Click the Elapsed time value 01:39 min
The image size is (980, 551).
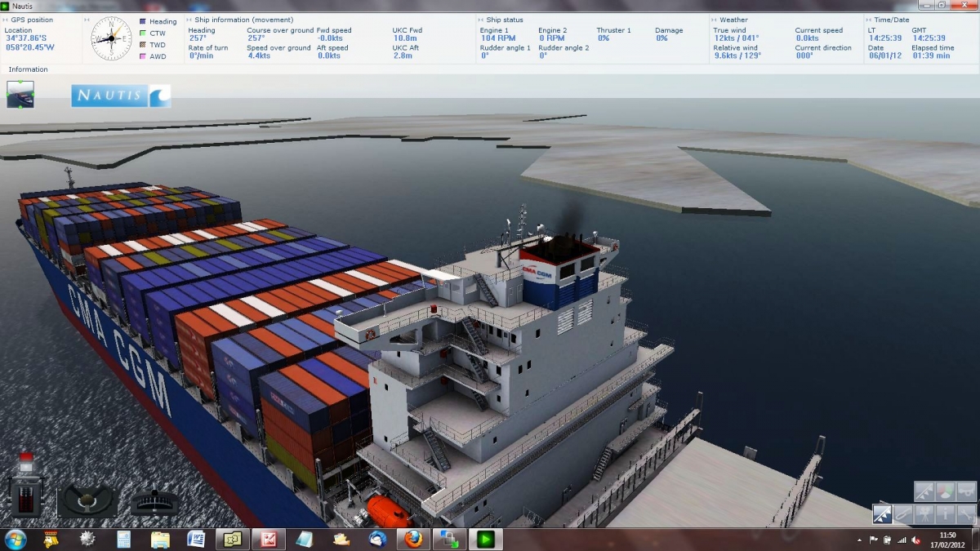pyautogui.click(x=931, y=56)
